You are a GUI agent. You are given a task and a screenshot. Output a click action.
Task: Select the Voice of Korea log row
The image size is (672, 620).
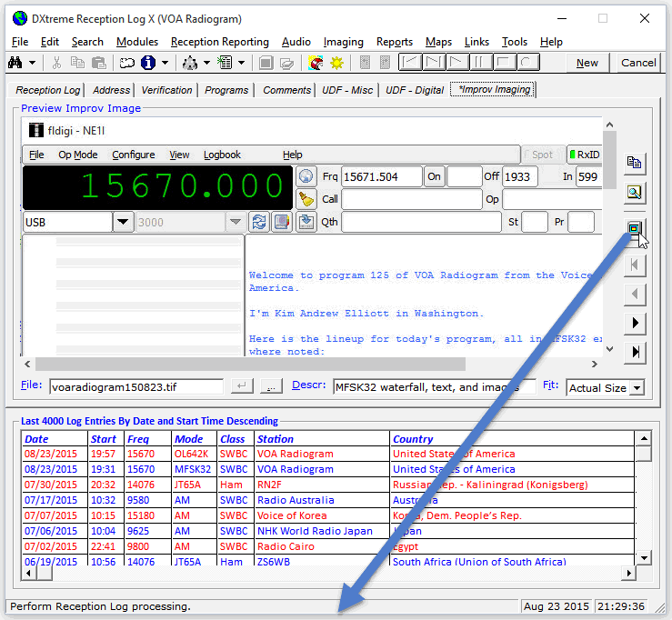point(328,515)
